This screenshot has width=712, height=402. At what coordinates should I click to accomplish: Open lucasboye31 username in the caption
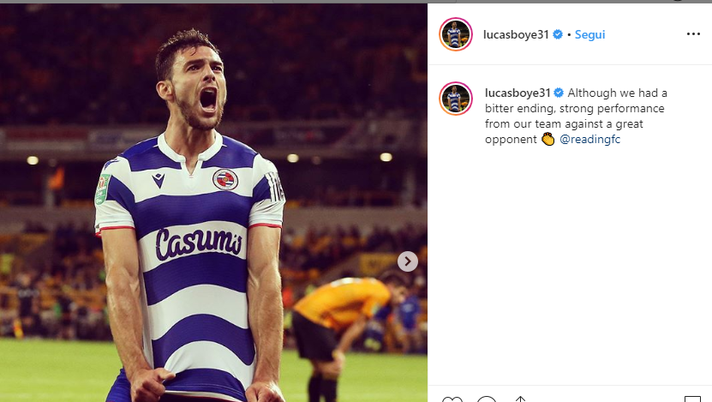(x=518, y=93)
